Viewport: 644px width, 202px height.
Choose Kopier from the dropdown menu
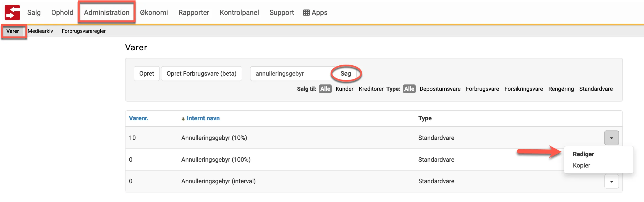[581, 166]
